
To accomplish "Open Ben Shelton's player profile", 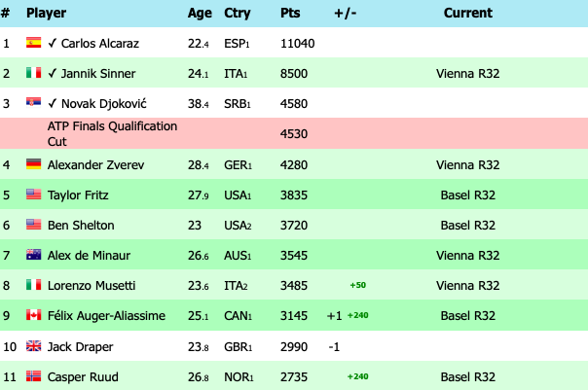I will click(x=81, y=225).
